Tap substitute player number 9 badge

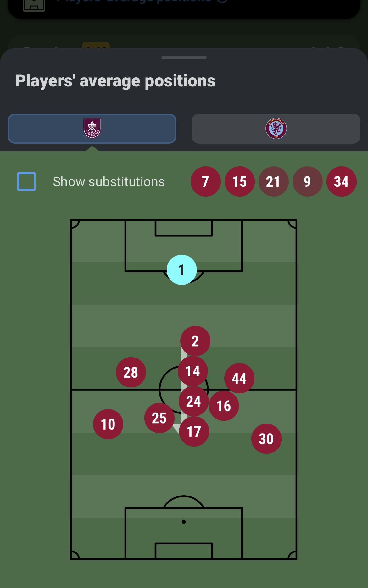coord(307,181)
